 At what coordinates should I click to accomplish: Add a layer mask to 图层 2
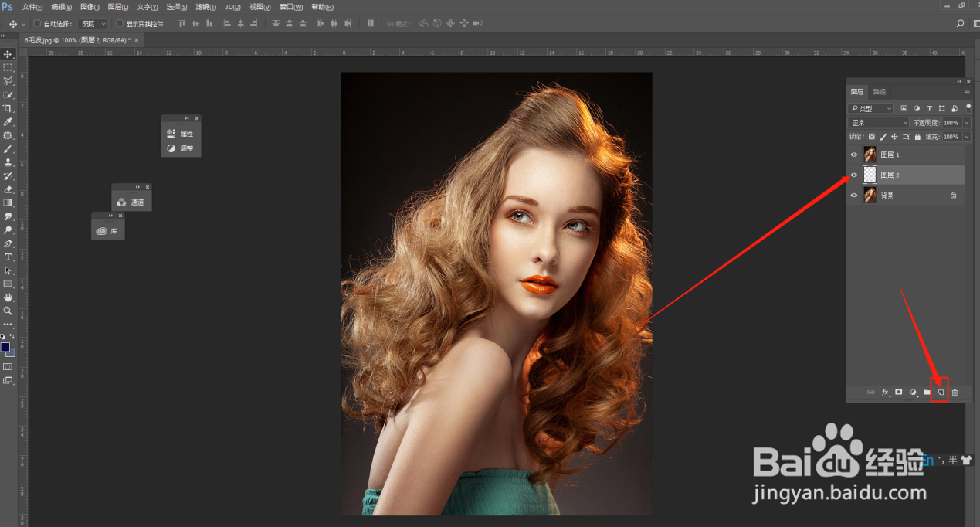[x=899, y=392]
